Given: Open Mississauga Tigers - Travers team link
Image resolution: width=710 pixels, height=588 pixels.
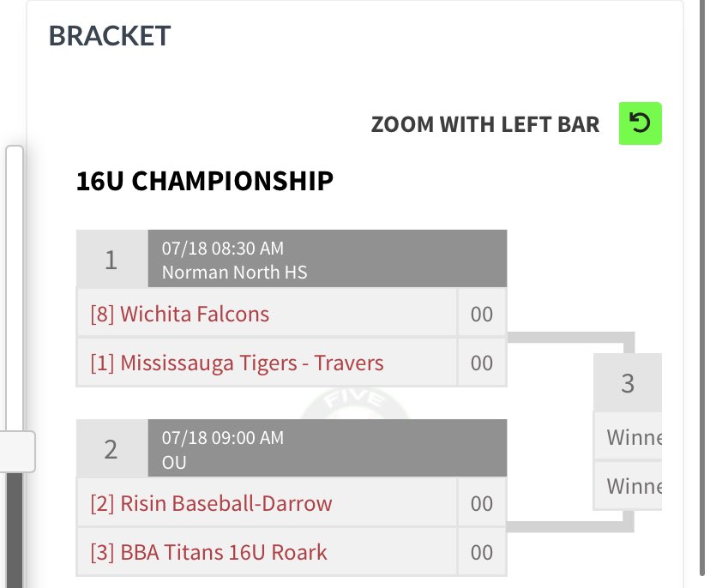Looking at the screenshot, I should [x=237, y=363].
